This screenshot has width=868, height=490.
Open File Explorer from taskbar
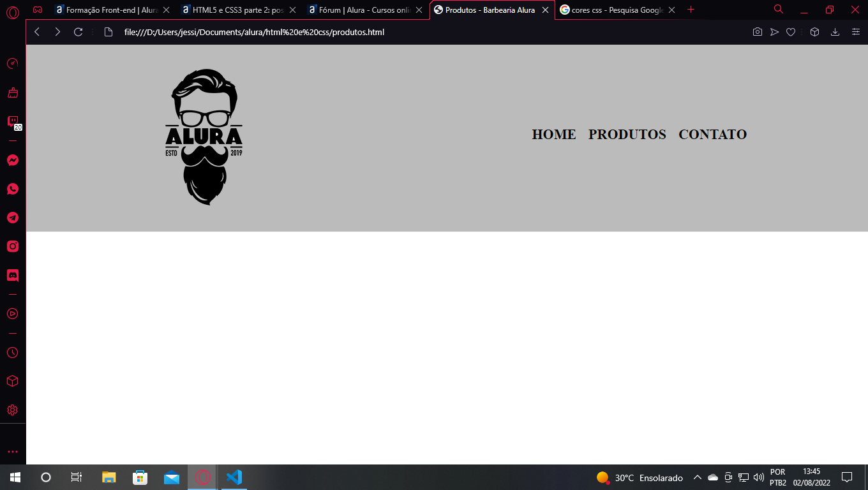pos(109,477)
